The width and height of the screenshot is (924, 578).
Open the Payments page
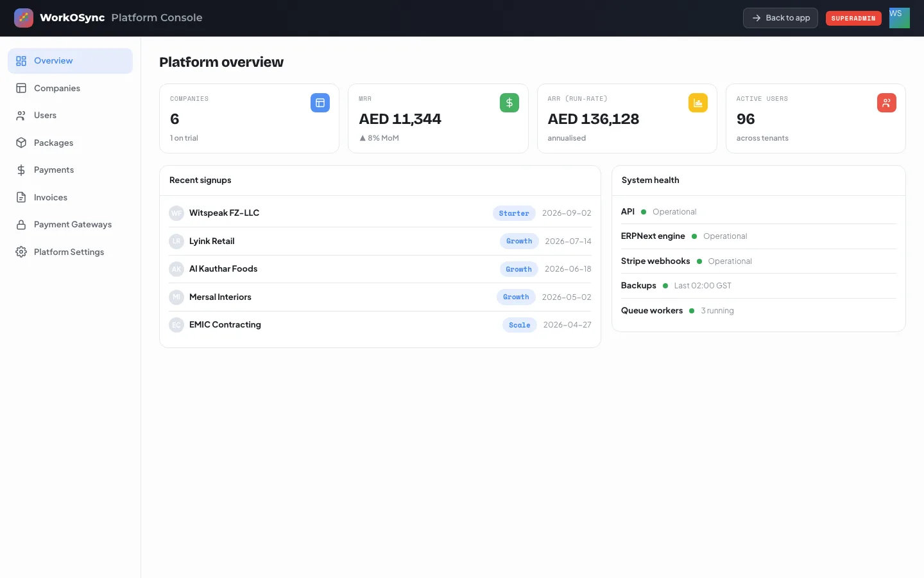(x=70, y=170)
